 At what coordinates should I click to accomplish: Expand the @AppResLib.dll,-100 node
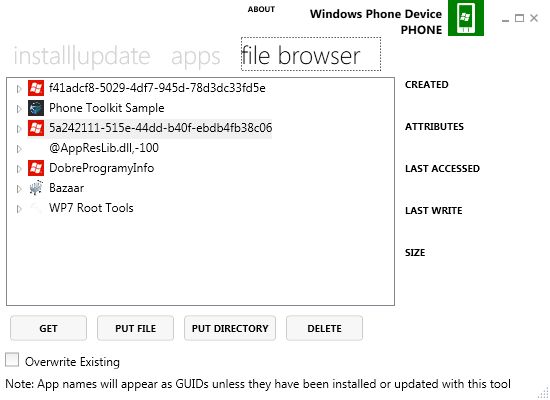click(x=19, y=149)
